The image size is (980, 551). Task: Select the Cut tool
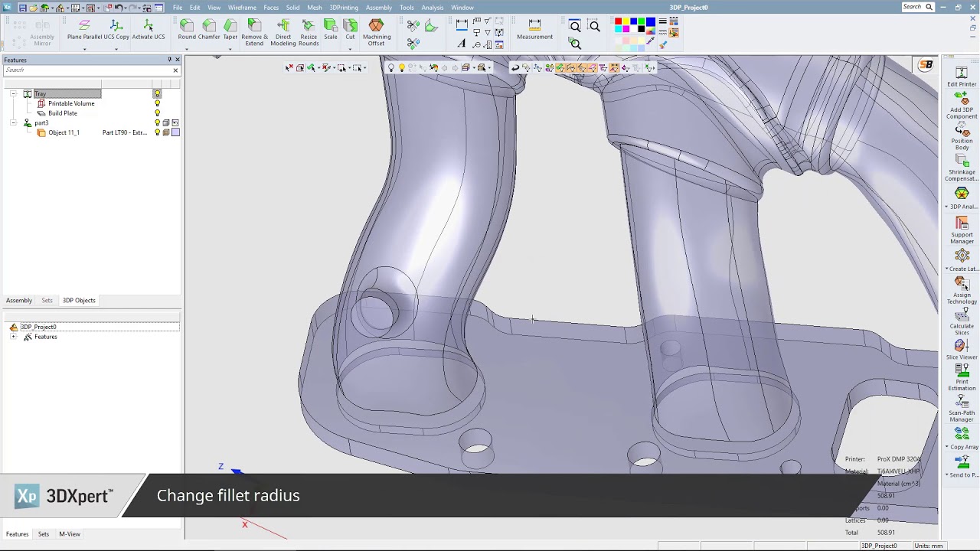tap(350, 30)
